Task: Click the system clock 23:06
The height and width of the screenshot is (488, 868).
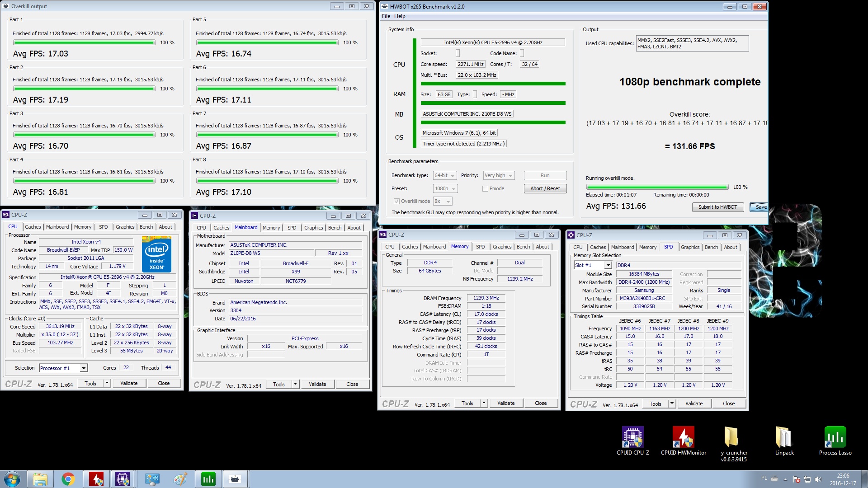Action: tap(843, 476)
